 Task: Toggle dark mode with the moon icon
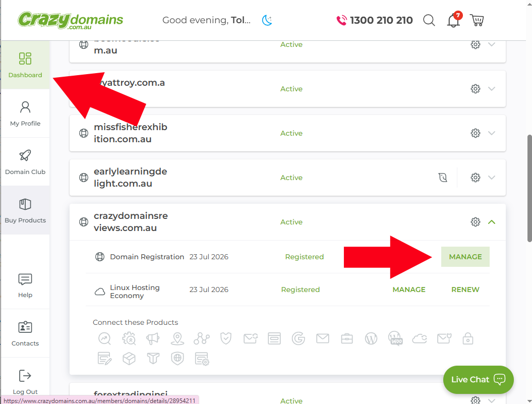[267, 20]
